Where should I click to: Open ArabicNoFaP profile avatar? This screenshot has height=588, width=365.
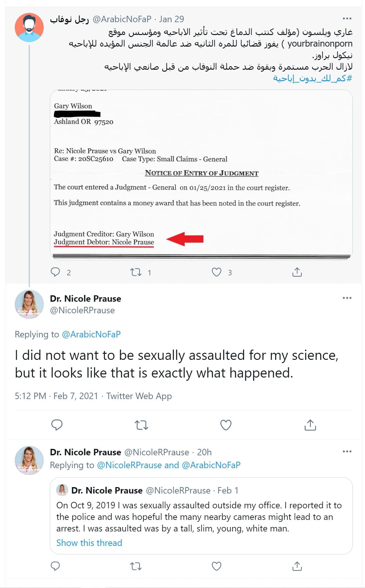pos(29,27)
